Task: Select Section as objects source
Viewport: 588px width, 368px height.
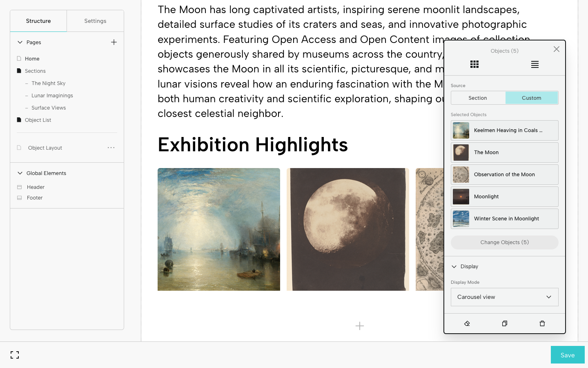Action: coord(478,98)
